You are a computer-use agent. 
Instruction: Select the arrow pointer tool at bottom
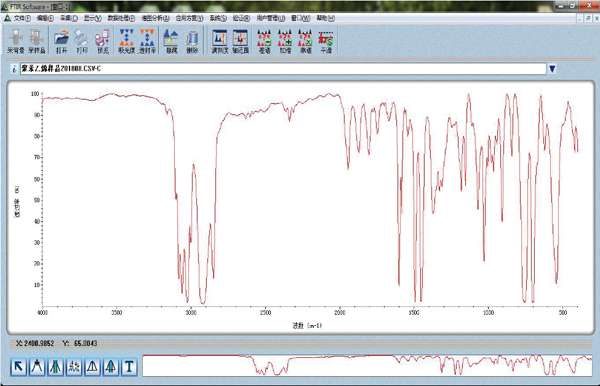(x=18, y=367)
